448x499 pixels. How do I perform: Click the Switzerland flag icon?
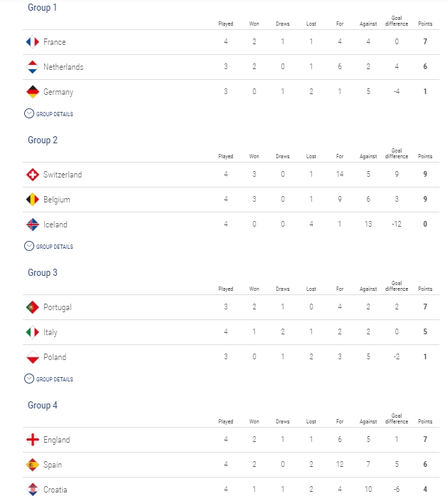tap(33, 175)
